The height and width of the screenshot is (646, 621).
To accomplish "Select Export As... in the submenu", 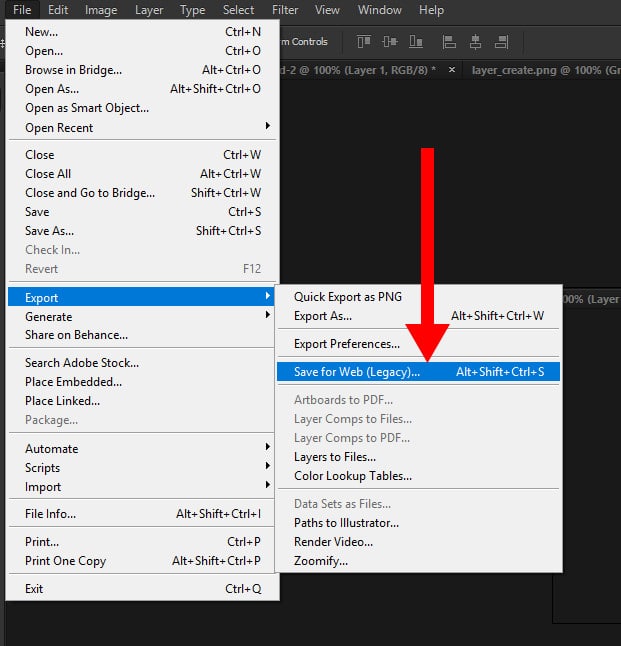I will pos(418,316).
